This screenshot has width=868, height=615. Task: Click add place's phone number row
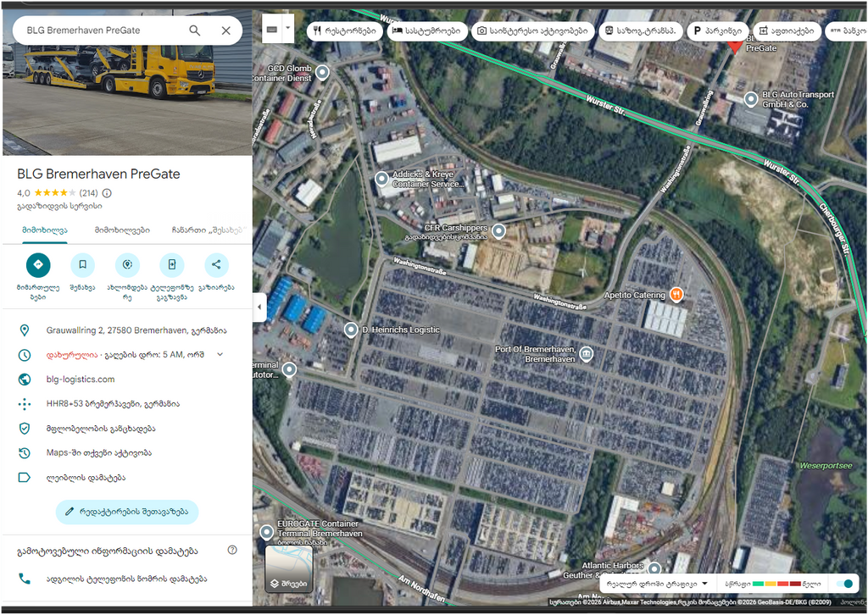127,579
